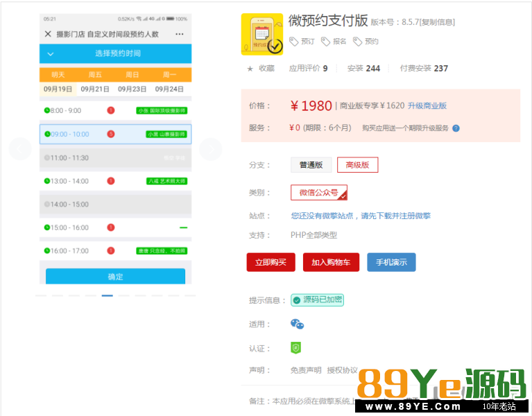Click the 加入购物车 button
The width and height of the screenshot is (532, 416).
point(331,262)
